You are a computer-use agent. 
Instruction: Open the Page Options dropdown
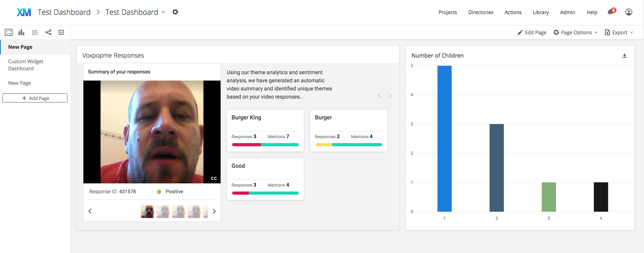(575, 33)
